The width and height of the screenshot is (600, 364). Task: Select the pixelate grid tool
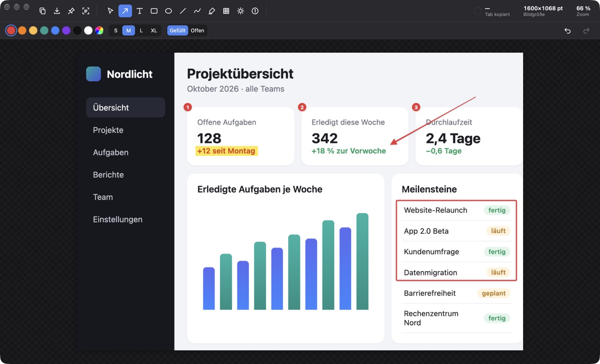226,11
